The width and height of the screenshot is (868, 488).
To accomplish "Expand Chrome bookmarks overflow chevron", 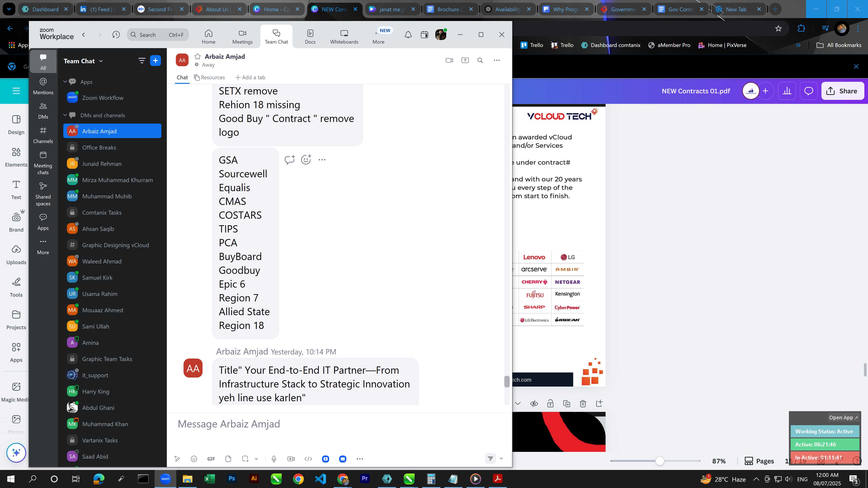I will (x=798, y=45).
